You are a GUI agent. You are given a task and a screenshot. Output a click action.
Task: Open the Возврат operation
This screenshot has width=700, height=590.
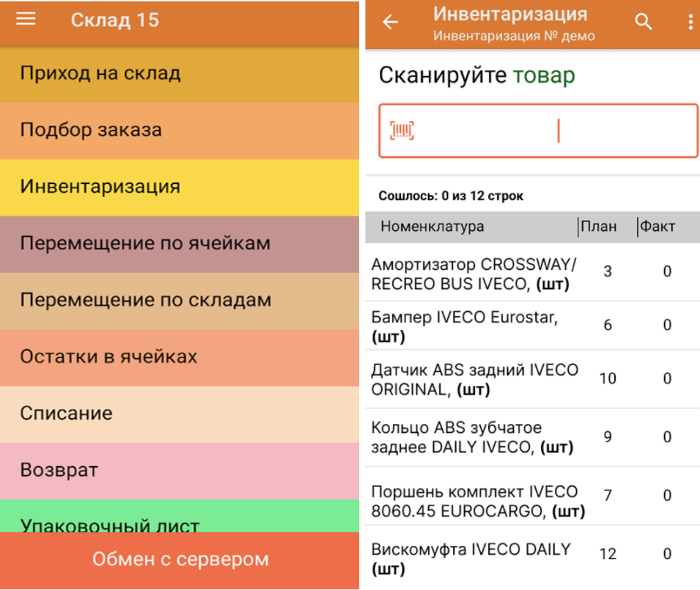pos(179,471)
